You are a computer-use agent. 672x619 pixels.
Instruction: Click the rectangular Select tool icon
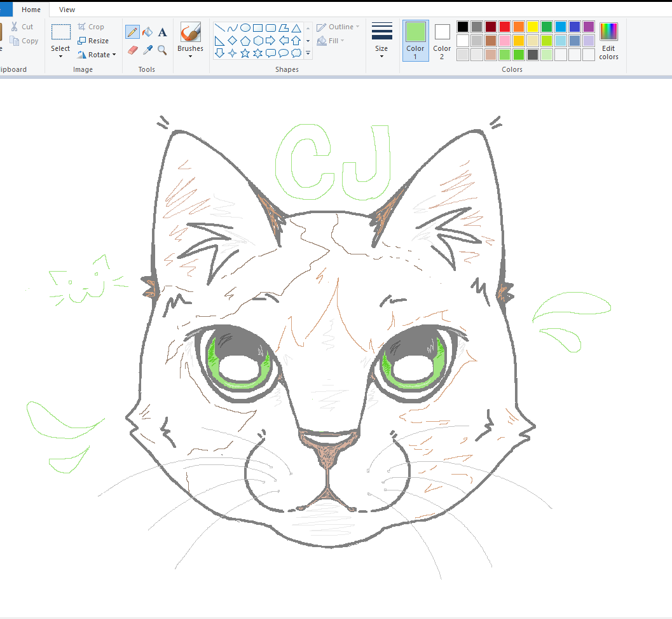click(x=61, y=32)
